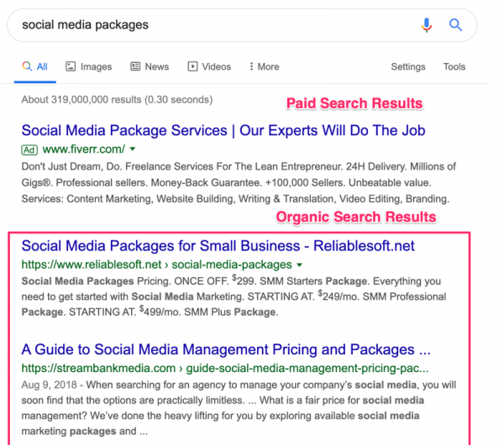Click the play icon beside Videos
Image resolution: width=504 pixels, height=445 pixels.
tap(192, 66)
